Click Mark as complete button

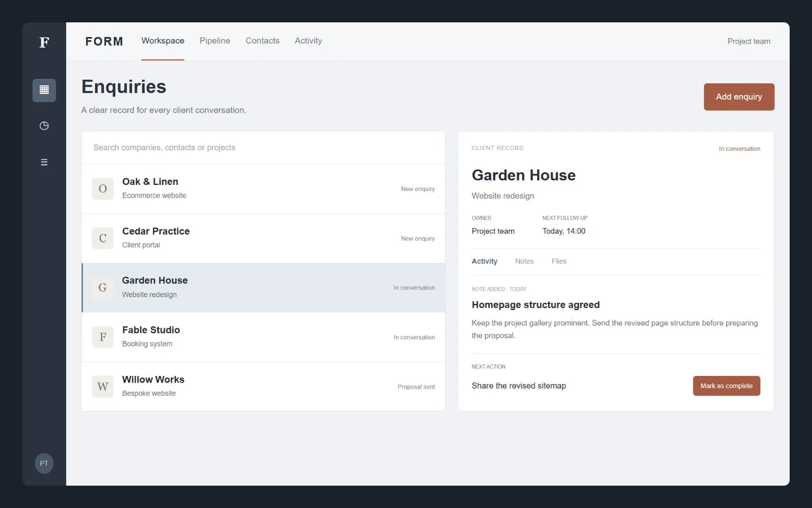point(727,386)
